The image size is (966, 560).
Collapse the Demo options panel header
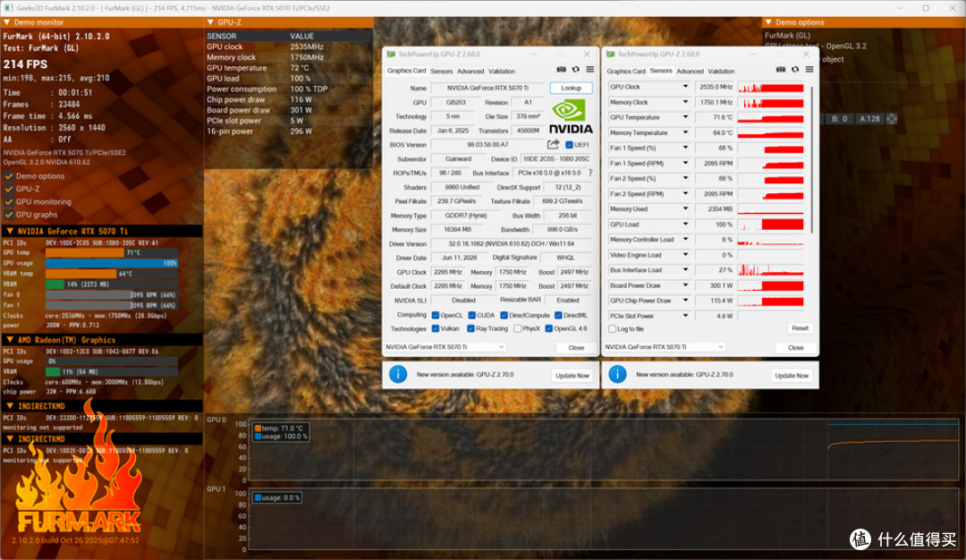coord(768,22)
